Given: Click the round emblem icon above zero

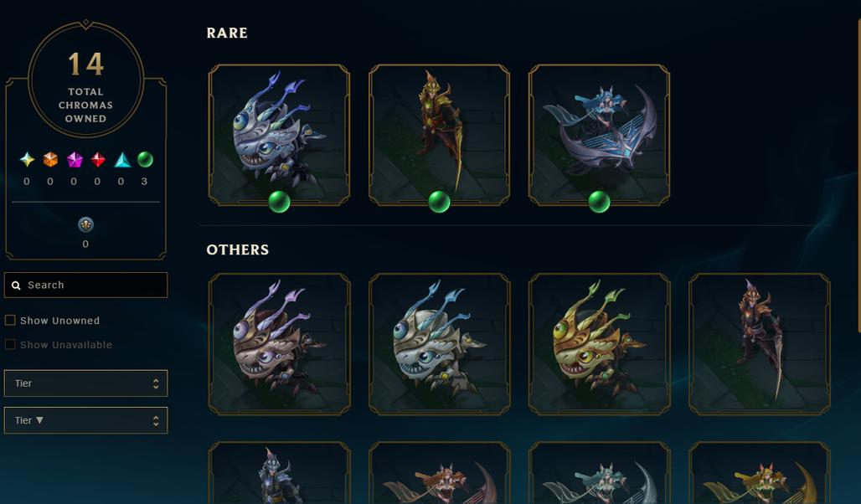Looking at the screenshot, I should 85,224.
